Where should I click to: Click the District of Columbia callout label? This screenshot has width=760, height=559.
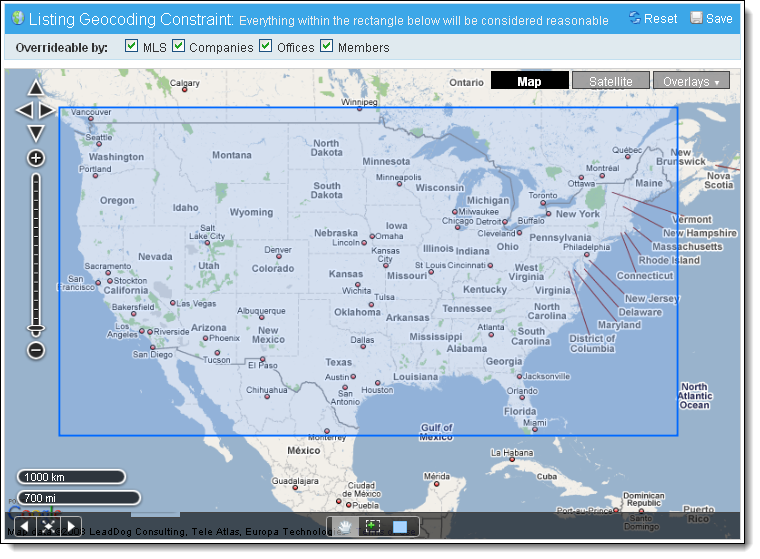[592, 344]
